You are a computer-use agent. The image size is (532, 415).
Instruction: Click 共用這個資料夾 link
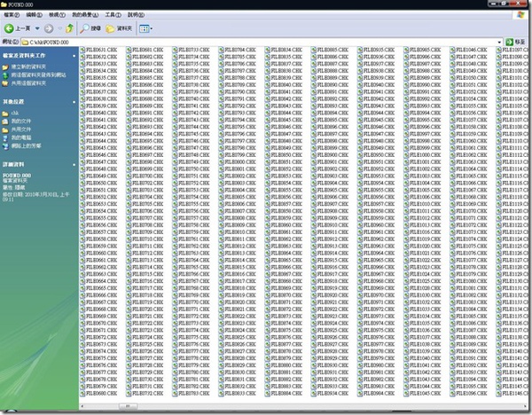(28, 83)
